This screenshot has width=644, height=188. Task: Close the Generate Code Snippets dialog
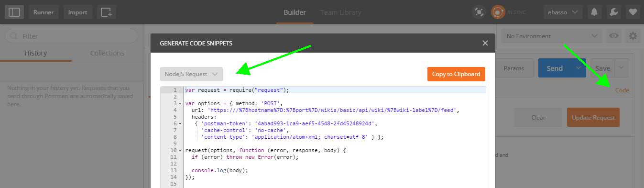(x=485, y=43)
